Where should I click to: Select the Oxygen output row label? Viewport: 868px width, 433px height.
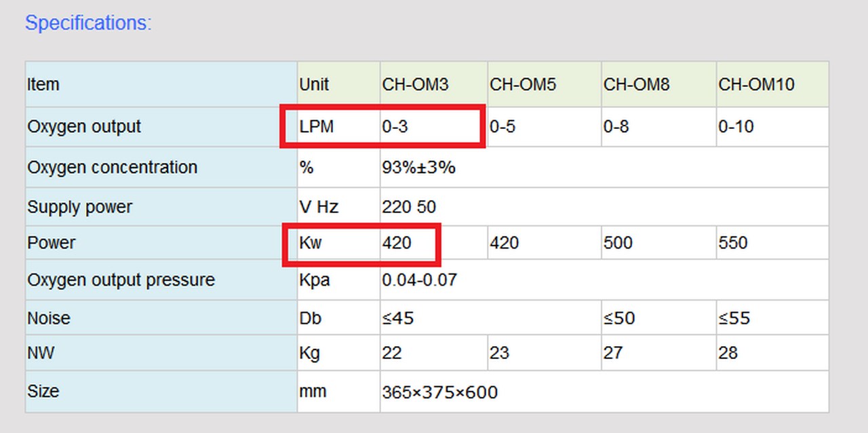click(x=84, y=127)
